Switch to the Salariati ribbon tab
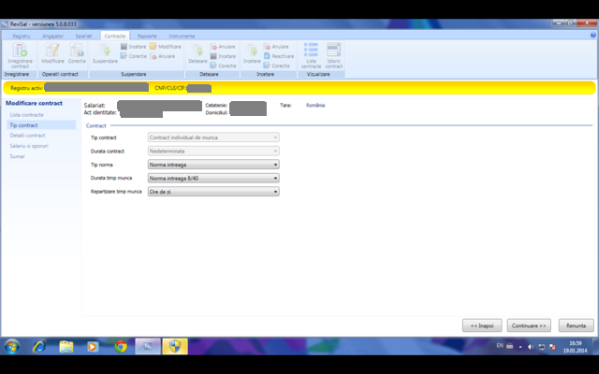Screen dimensions: 599x374 coord(84,36)
